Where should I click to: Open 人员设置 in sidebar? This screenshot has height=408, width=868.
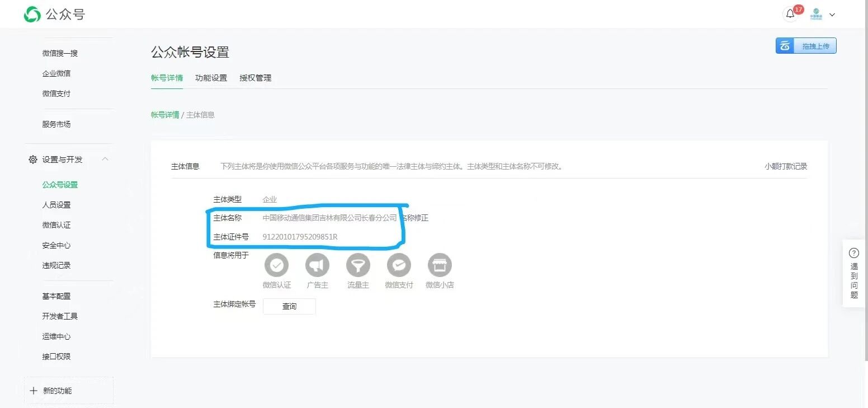click(x=56, y=205)
